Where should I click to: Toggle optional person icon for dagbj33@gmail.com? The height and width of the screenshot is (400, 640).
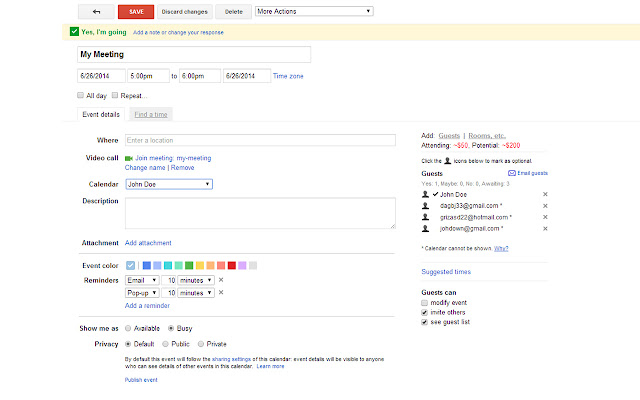[x=425, y=206]
